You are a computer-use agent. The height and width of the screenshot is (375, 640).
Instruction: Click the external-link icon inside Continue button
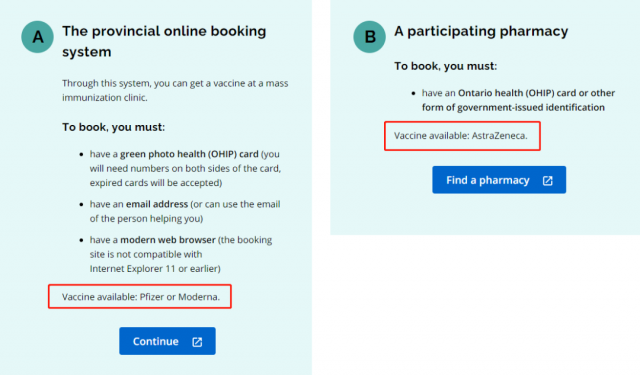coord(197,342)
